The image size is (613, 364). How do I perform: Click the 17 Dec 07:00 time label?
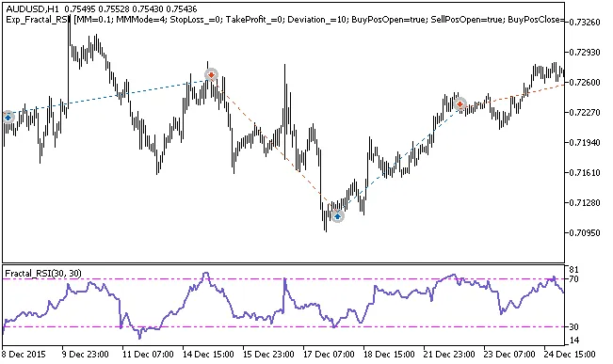coord(328,355)
